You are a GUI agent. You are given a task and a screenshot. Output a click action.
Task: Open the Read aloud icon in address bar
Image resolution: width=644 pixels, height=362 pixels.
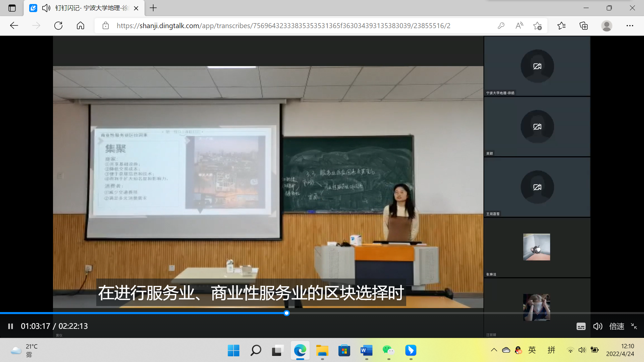pos(519,26)
